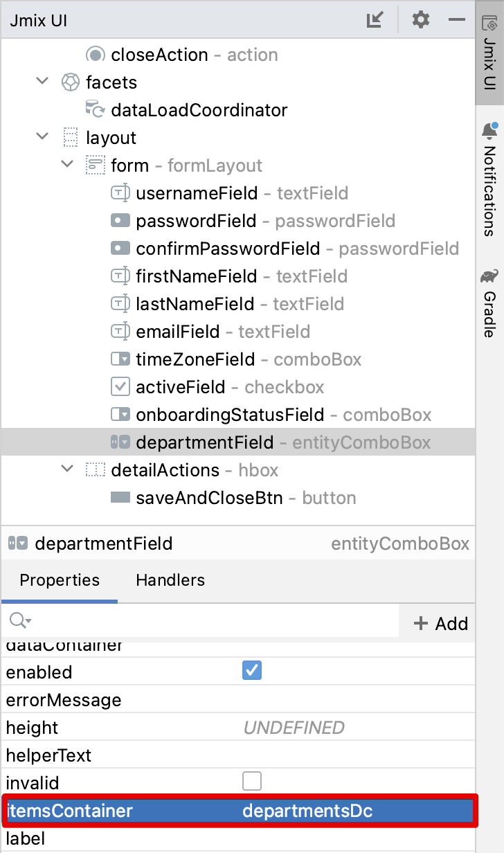Screen dimensions: 504x853
Task: Click the view designer icon left of the gear
Action: click(375, 19)
